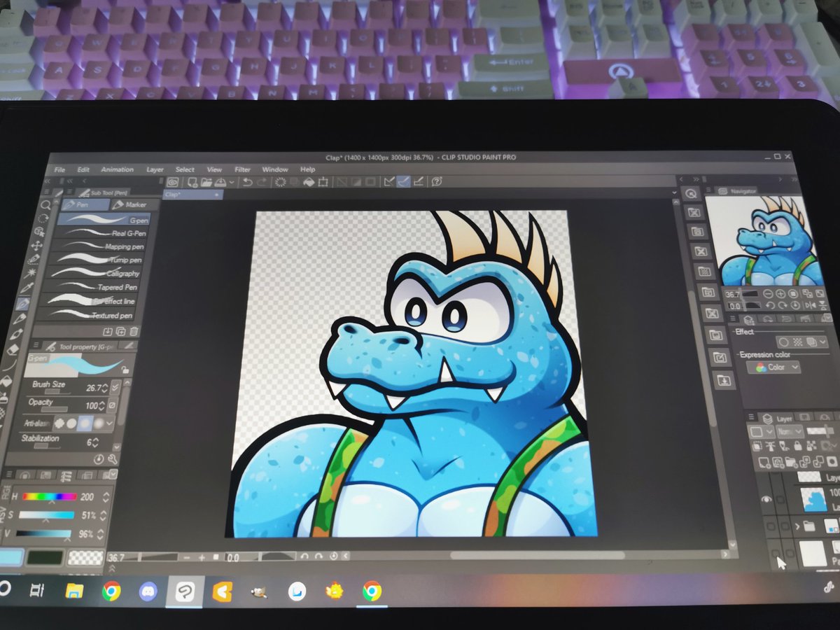Open the Expression color dropdown
The width and height of the screenshot is (840, 630).
click(773, 367)
